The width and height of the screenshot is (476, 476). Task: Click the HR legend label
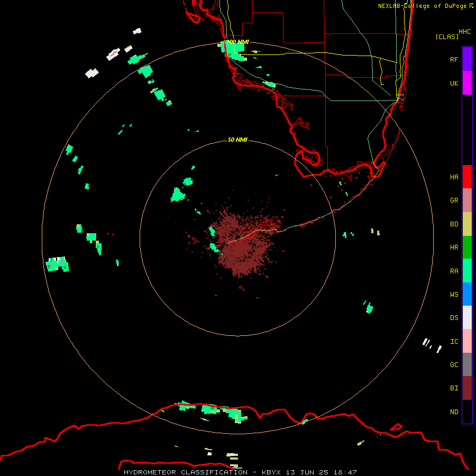[x=454, y=248]
